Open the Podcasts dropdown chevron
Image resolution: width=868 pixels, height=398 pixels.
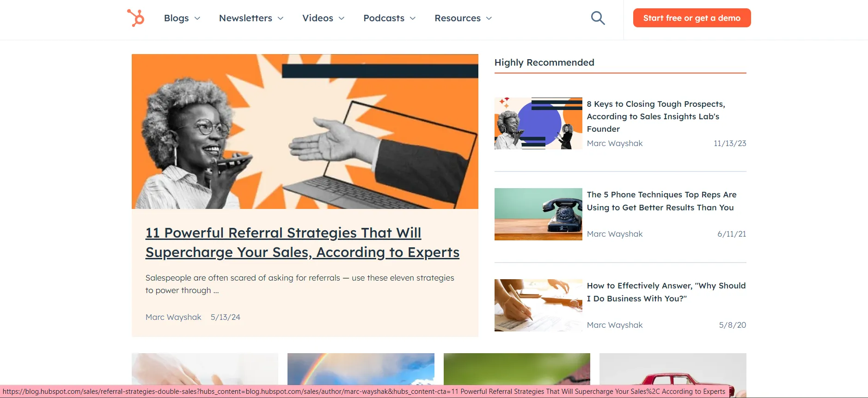point(413,18)
